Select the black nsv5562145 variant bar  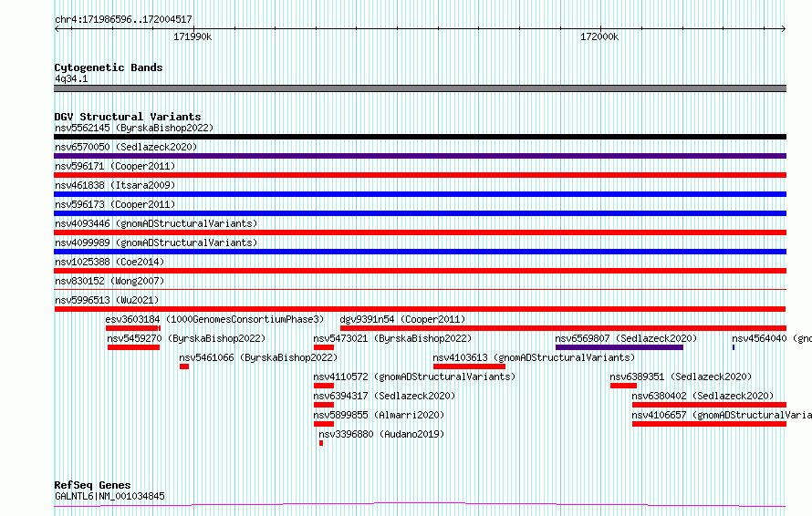click(420, 137)
